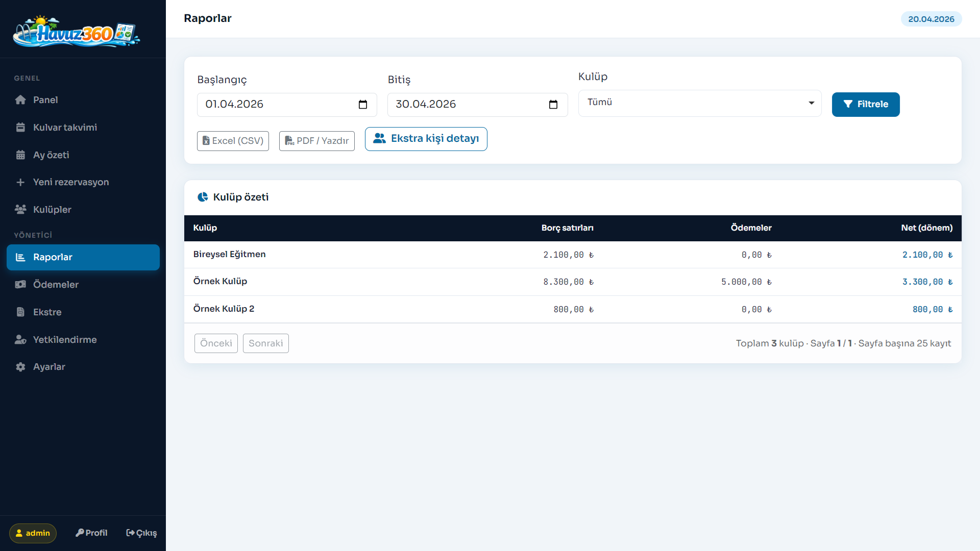Click the Ödemeler money icon
Screen dimensions: 980x551
[20, 285]
